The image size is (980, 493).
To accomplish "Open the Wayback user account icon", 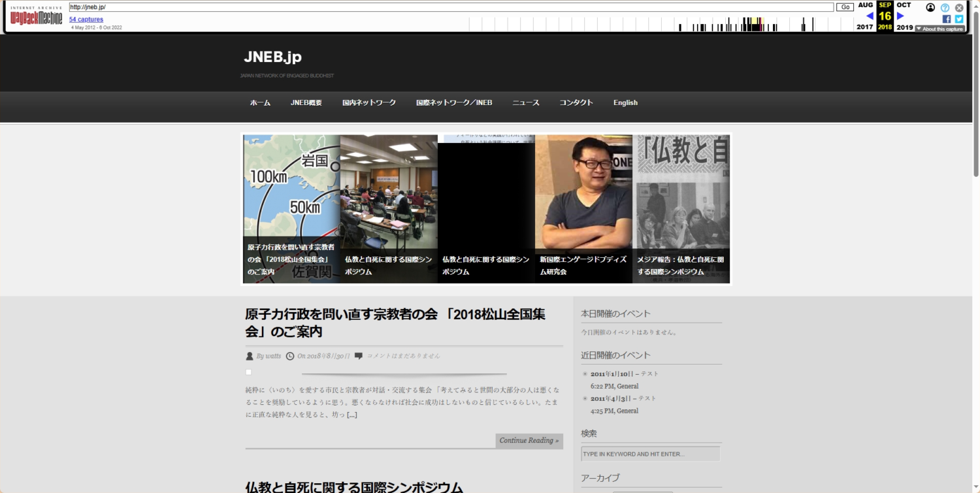I will click(x=930, y=7).
